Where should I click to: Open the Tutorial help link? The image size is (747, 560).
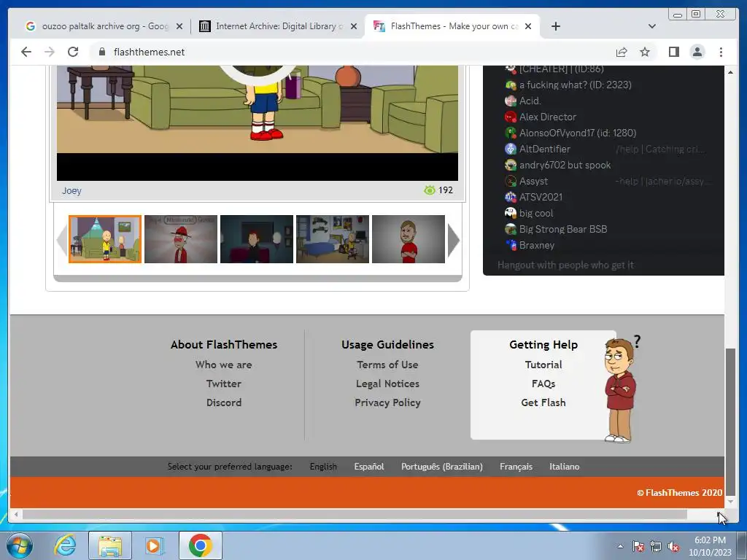(x=543, y=365)
